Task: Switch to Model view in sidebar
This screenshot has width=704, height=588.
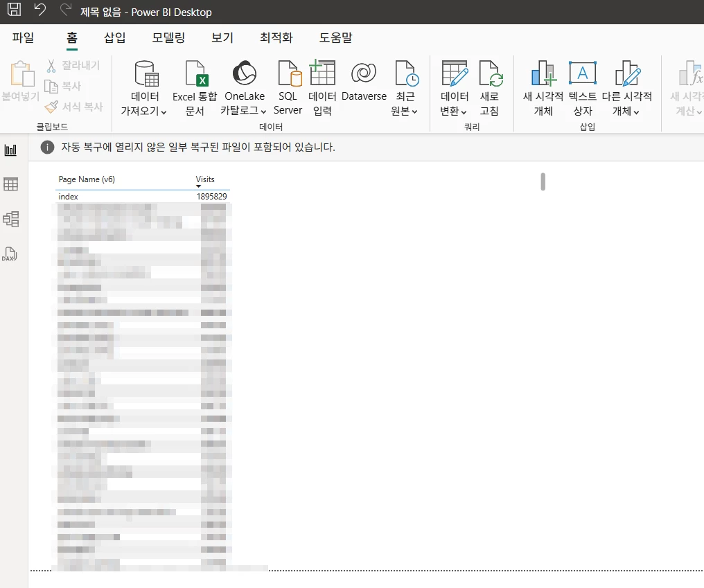Action: 11,219
